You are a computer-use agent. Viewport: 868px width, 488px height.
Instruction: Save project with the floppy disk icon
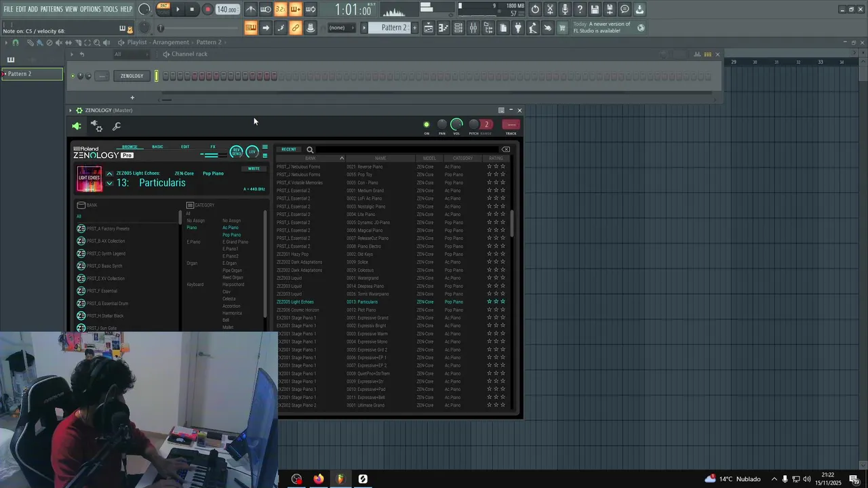595,9
